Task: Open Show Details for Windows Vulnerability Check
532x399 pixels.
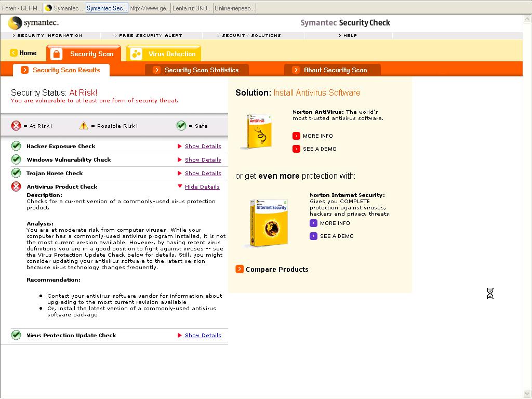Action: coord(203,160)
